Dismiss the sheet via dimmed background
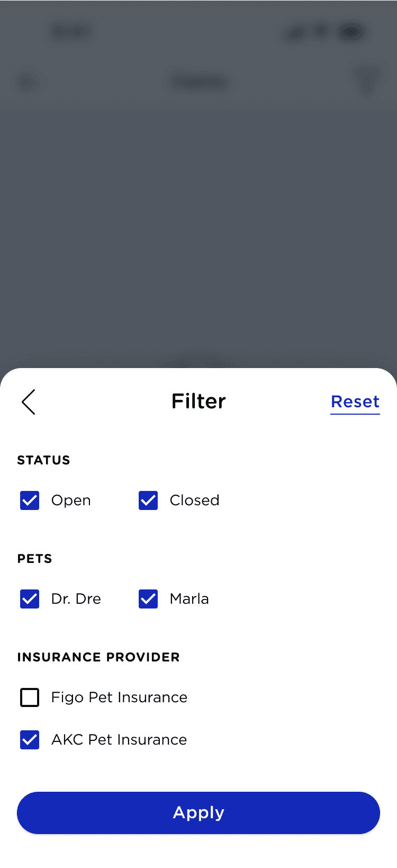Viewport: 397px width, 868px height. (198, 222)
